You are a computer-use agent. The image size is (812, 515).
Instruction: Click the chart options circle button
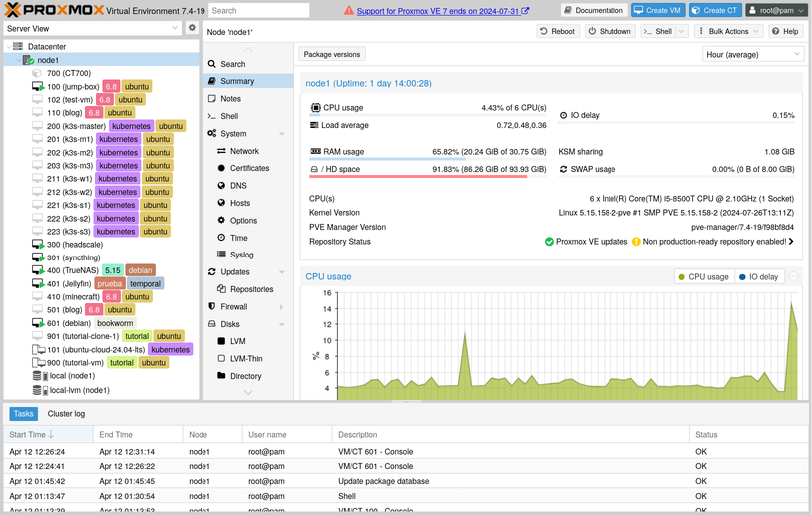click(x=793, y=277)
